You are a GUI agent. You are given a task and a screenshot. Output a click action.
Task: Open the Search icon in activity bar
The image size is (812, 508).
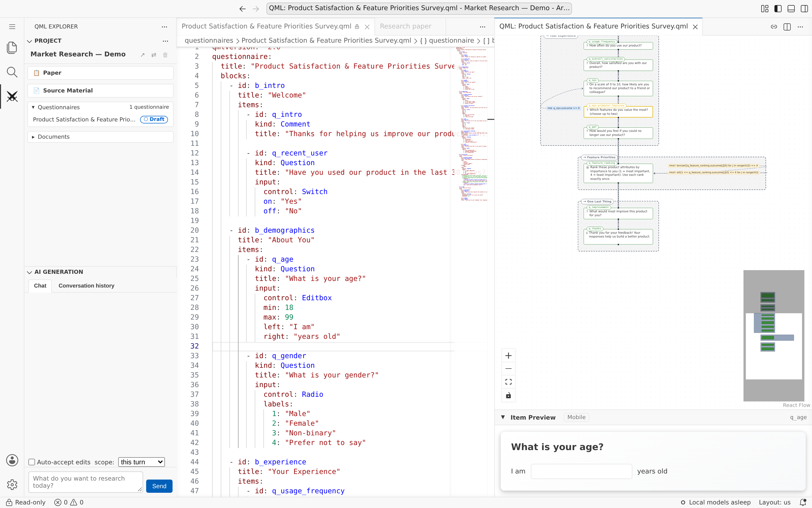12,72
